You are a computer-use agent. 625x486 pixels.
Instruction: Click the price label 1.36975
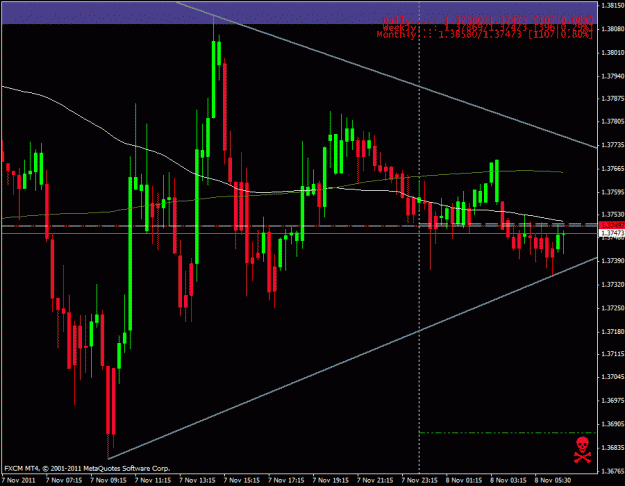coord(613,400)
